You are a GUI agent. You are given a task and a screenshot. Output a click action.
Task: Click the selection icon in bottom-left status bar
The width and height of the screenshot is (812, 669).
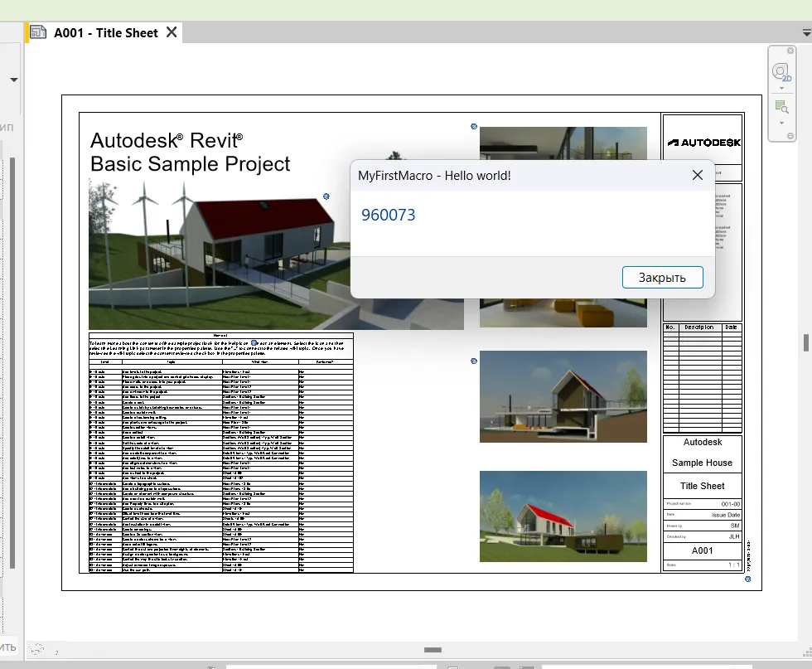[36, 649]
